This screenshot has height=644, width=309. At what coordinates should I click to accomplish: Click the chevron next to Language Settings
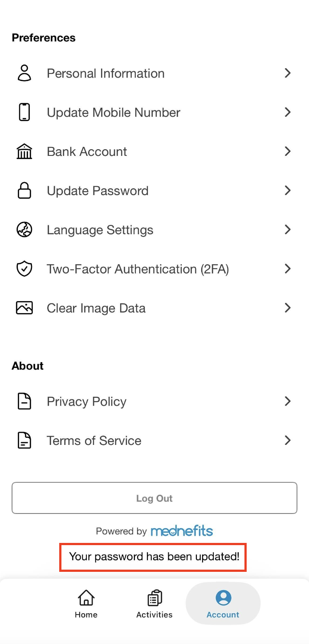coord(288,230)
